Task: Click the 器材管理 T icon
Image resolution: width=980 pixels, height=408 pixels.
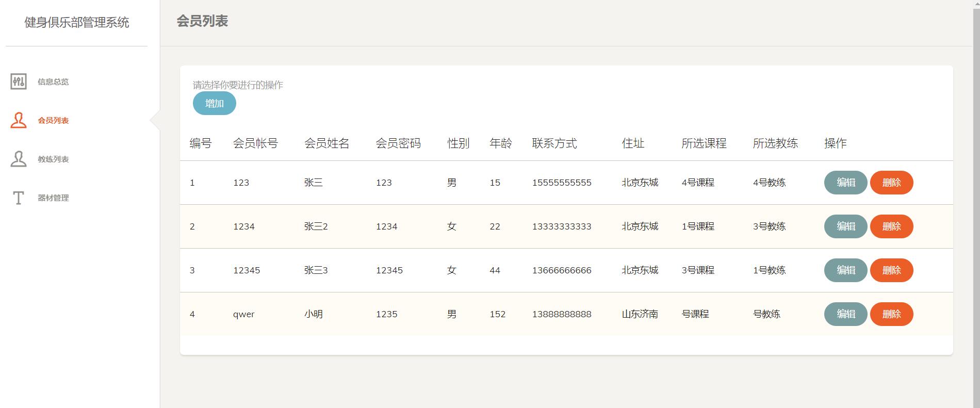Action: pos(19,198)
